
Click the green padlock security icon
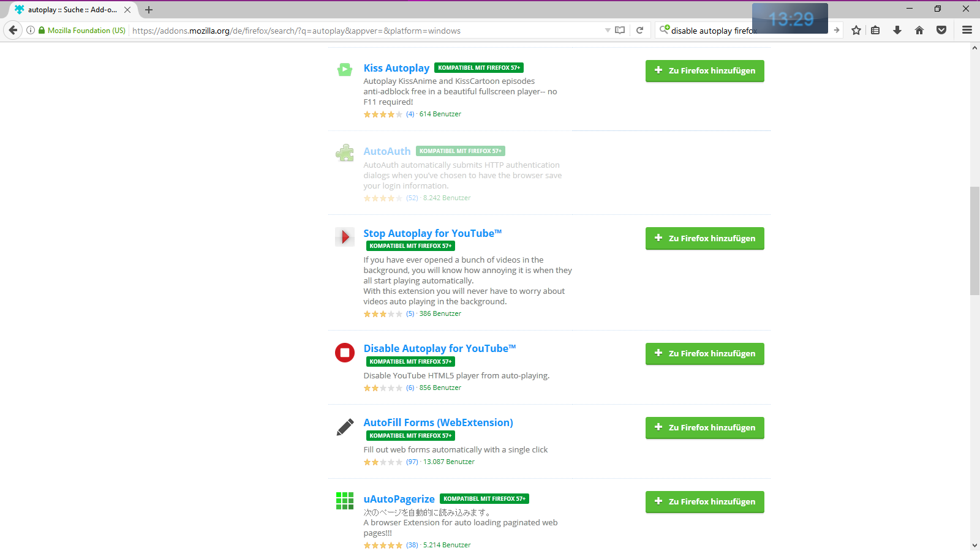pos(42,30)
